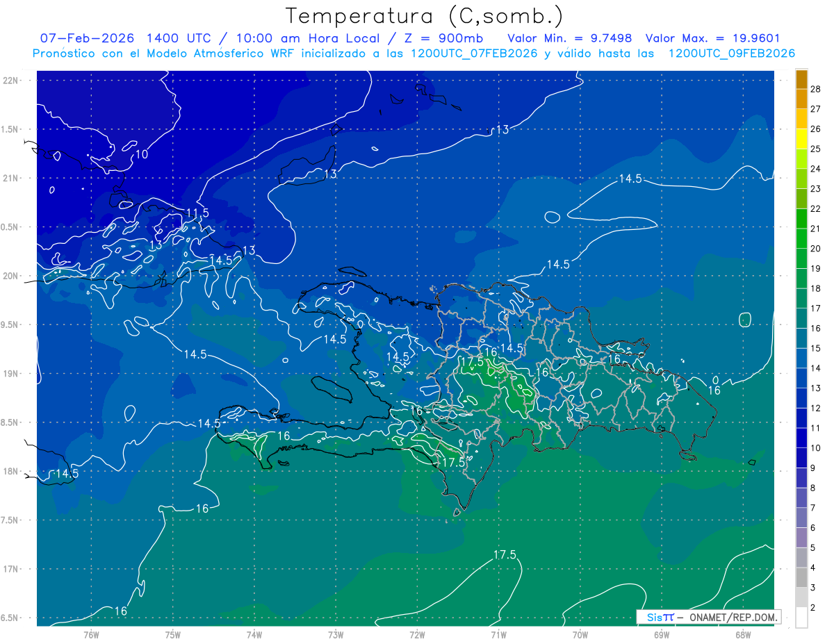
Task: Pick the white swatch below legend value 2
Action: 801,618
